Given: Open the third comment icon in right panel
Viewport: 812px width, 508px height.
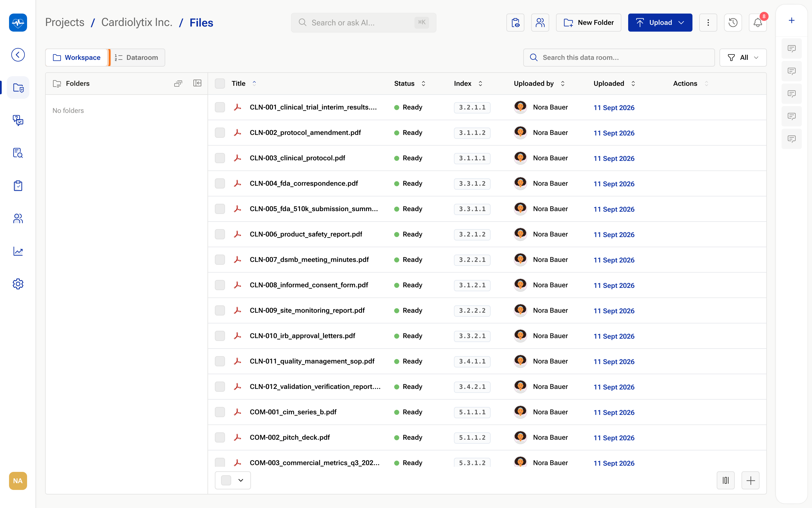Looking at the screenshot, I should coord(792,94).
